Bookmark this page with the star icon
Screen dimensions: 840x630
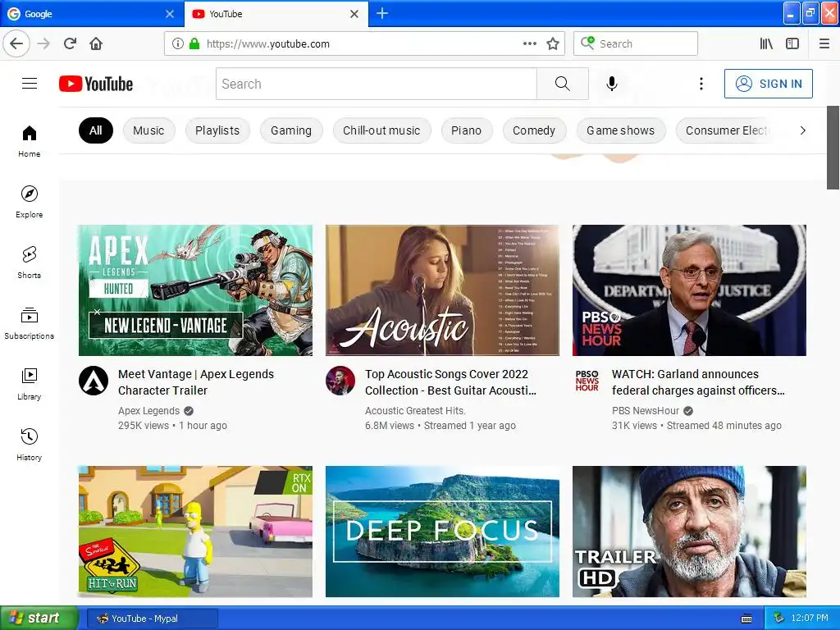point(553,43)
